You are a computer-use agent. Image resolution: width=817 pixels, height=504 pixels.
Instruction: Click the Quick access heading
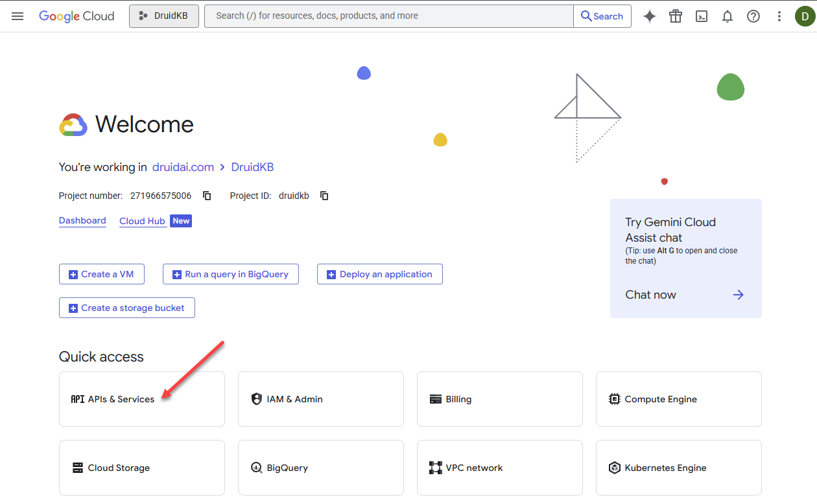[x=101, y=357]
